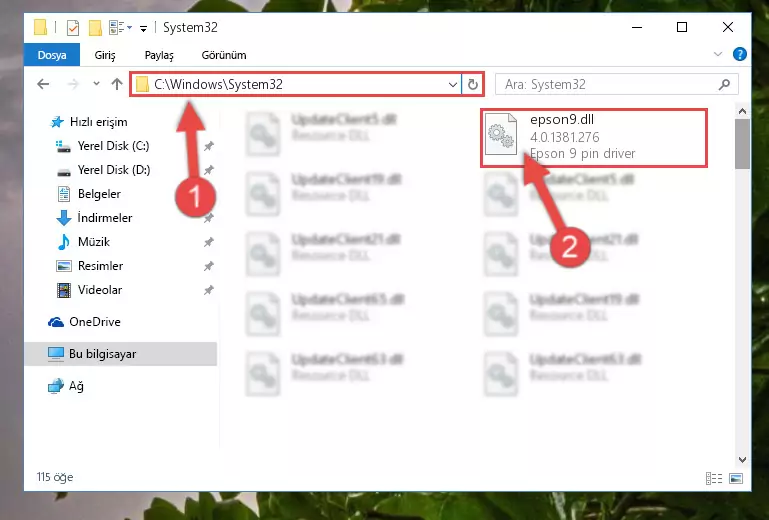The image size is (769, 520).
Task: Click the vertical scrollbar thumb
Action: point(743,144)
